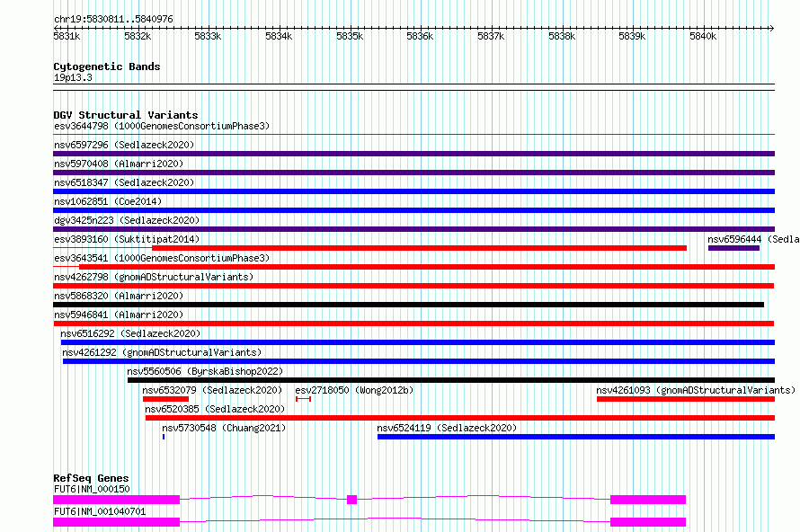Select the Cytogenetic Bands track heading
The image size is (800, 532).
coord(107,66)
